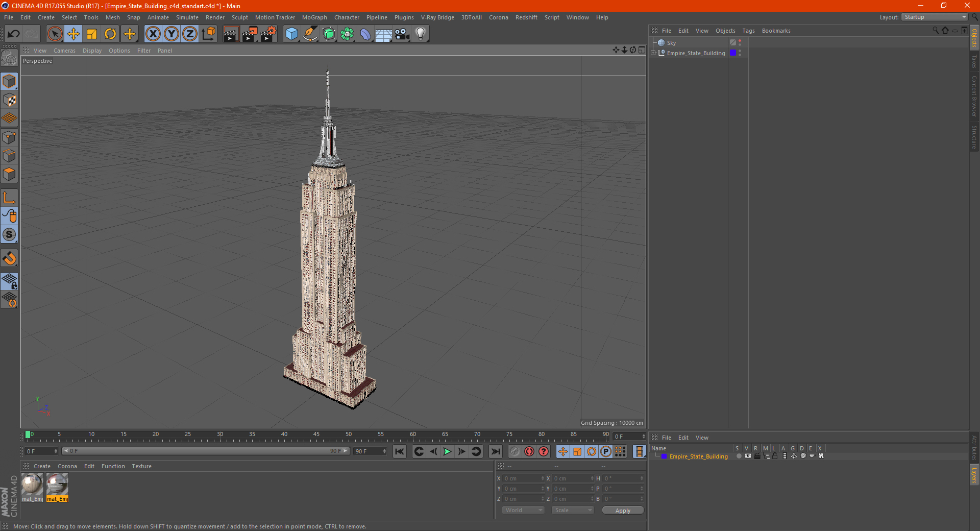980x531 pixels.
Task: Click the green generator cube icon
Action: coord(329,34)
